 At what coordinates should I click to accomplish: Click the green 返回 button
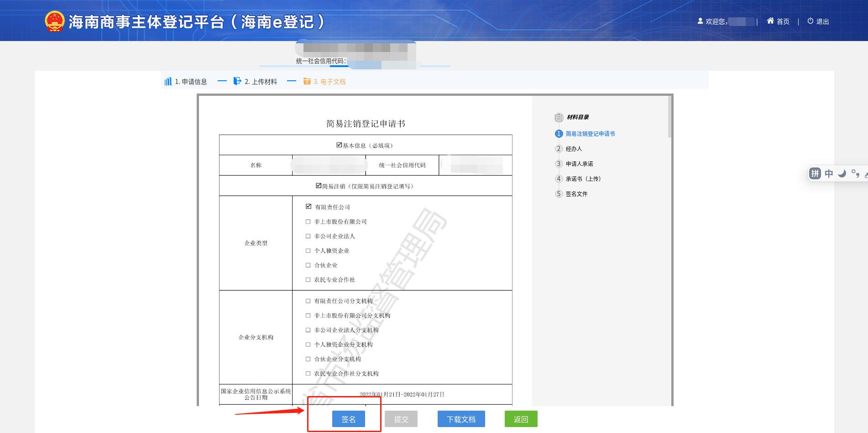tap(521, 419)
